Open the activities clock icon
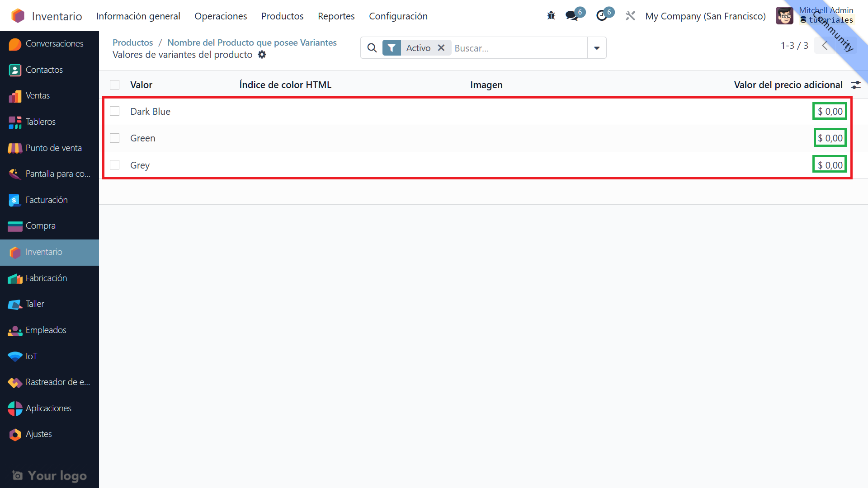The image size is (868, 488). point(602,16)
